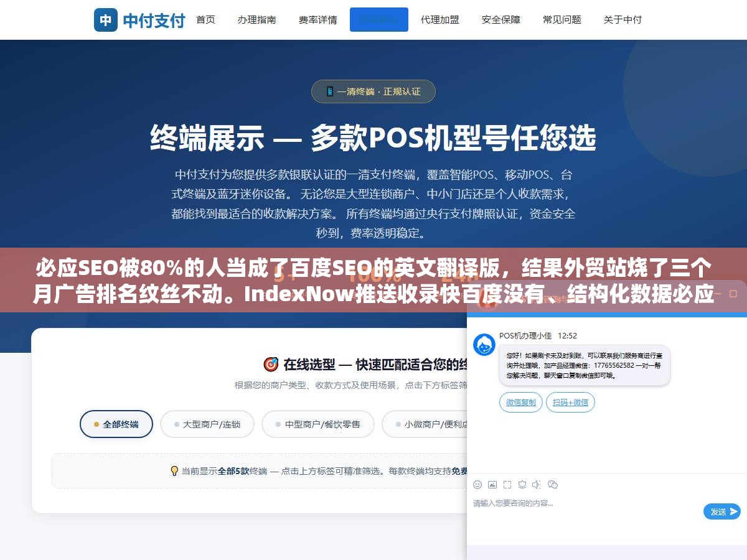The width and height of the screenshot is (747, 560).
Task: Pick the 小微商户 filter chip
Action: click(426, 424)
